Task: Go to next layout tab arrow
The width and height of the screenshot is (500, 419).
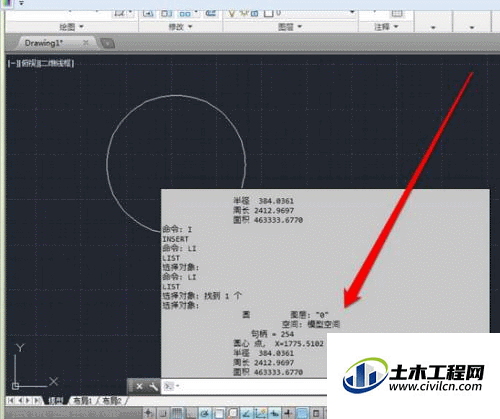Action: pyautogui.click(x=28, y=400)
